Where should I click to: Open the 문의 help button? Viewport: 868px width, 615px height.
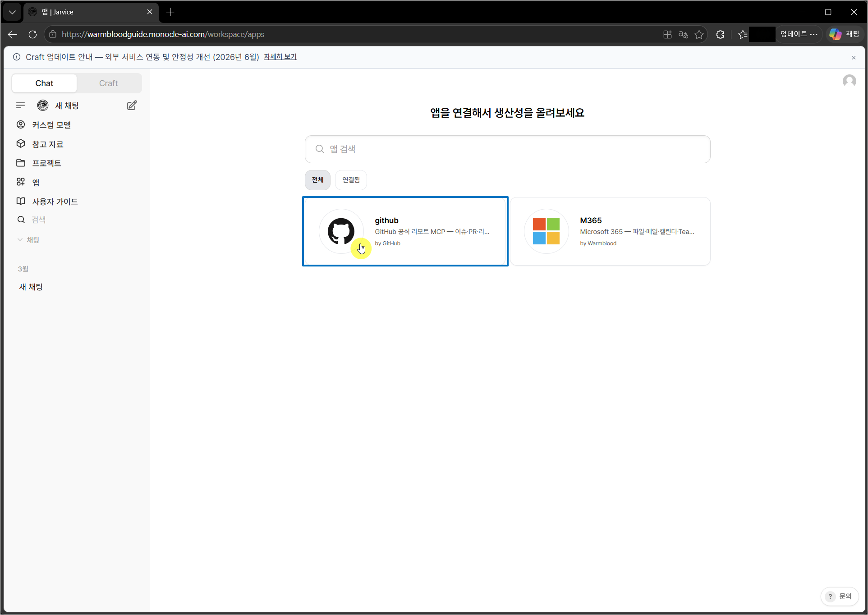click(840, 597)
